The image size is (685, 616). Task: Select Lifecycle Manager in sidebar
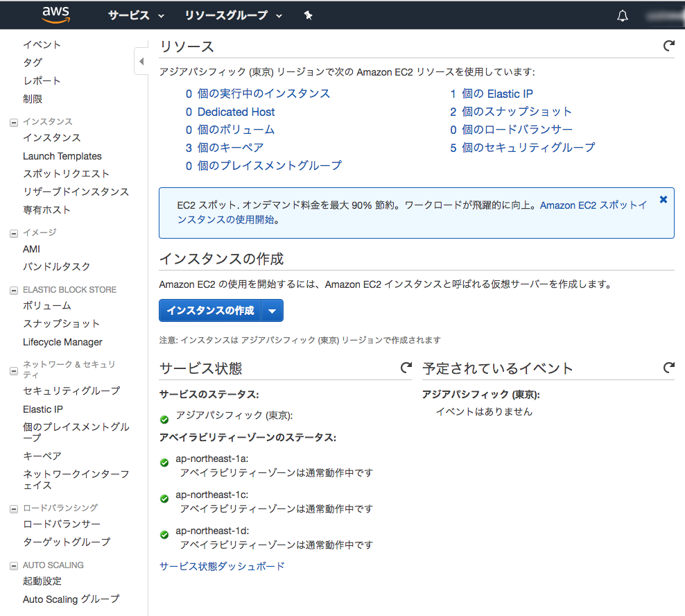pyautogui.click(x=62, y=342)
